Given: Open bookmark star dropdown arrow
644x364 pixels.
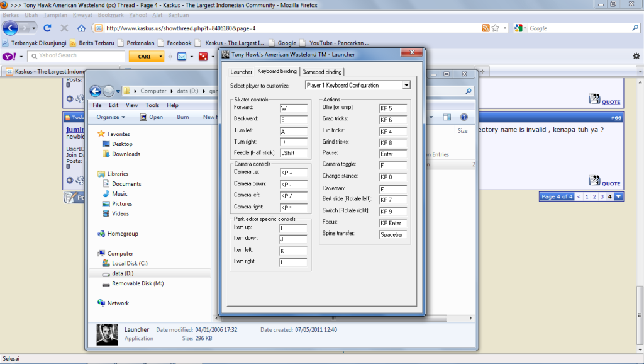Looking at the screenshot, I should 505,28.
